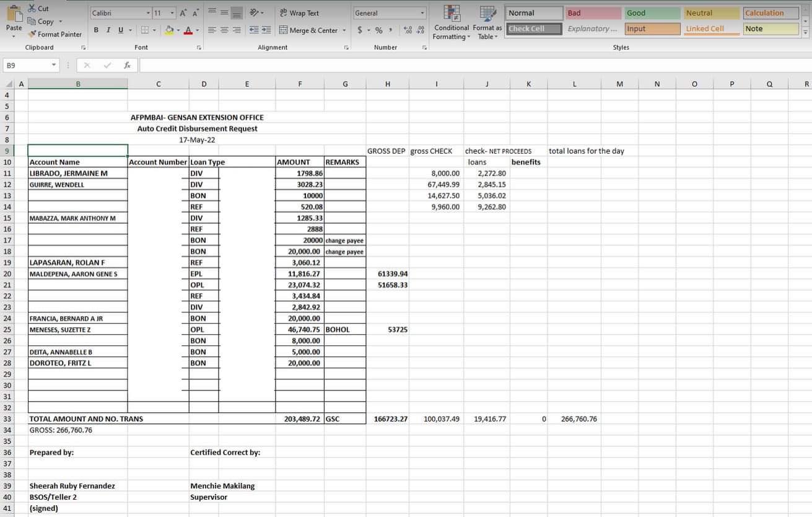812x517 pixels.
Task: Expand the Name Box dropdown
Action: pyautogui.click(x=54, y=65)
